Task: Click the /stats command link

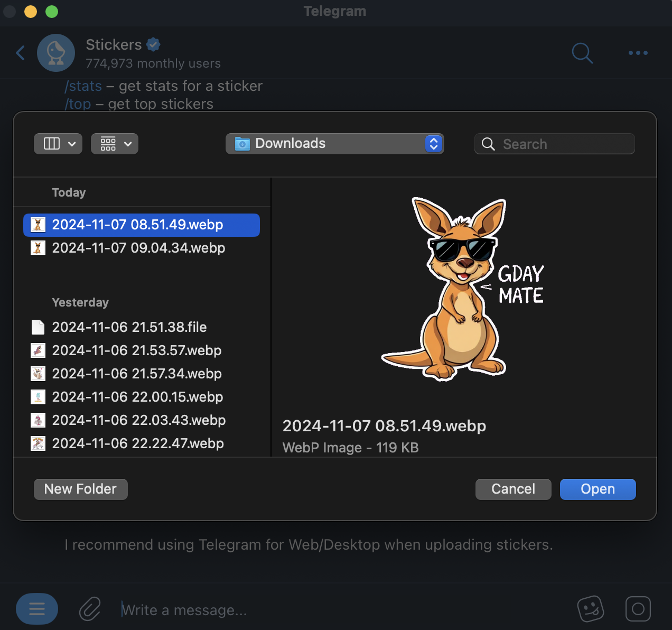Action: point(83,86)
